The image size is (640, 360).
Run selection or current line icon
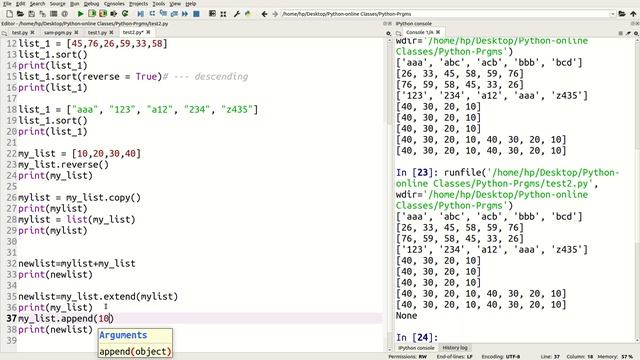point(114,14)
